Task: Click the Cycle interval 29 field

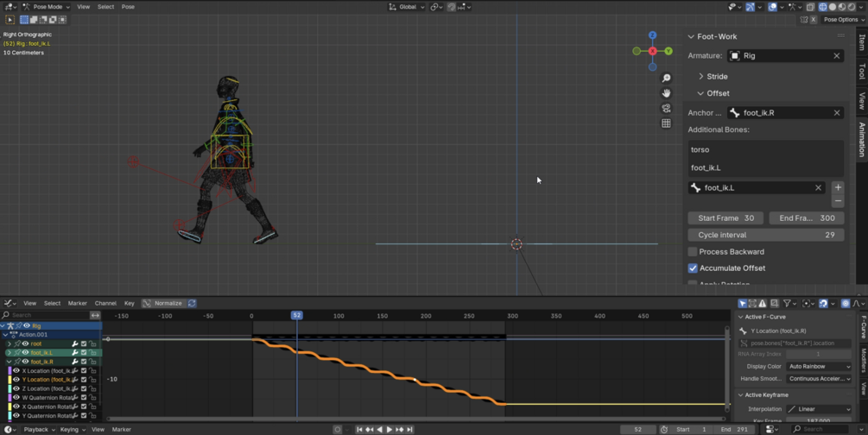Action: coord(765,235)
